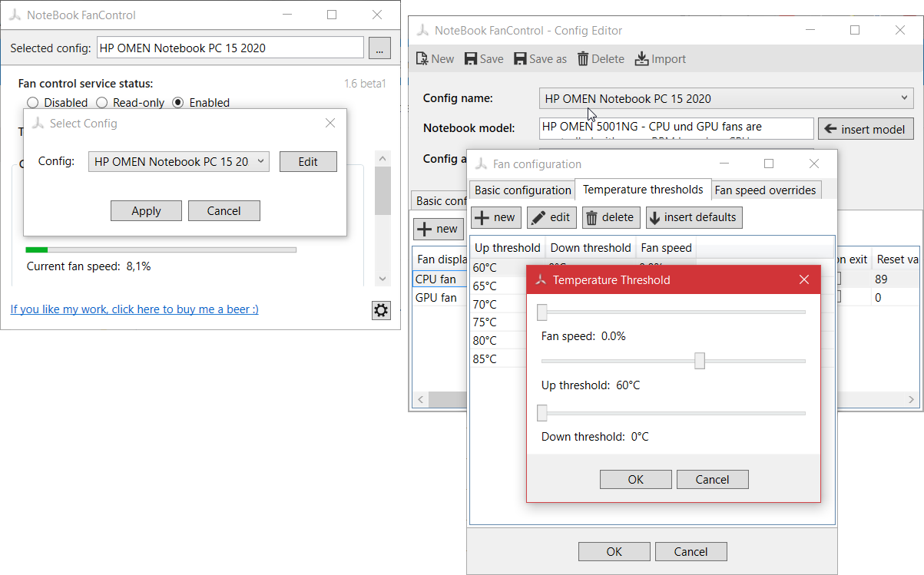The height and width of the screenshot is (575, 924).
Task: Click Fan speed column header
Action: coord(666,247)
